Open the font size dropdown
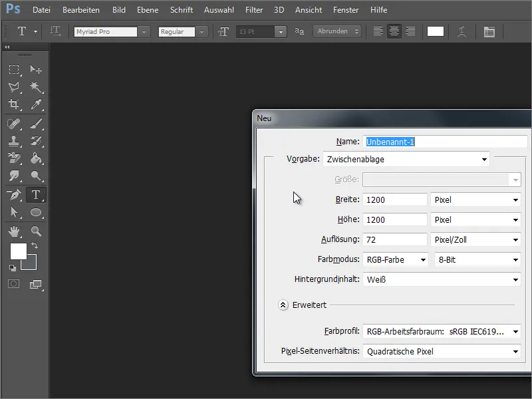This screenshot has height=399, width=532. 281,32
